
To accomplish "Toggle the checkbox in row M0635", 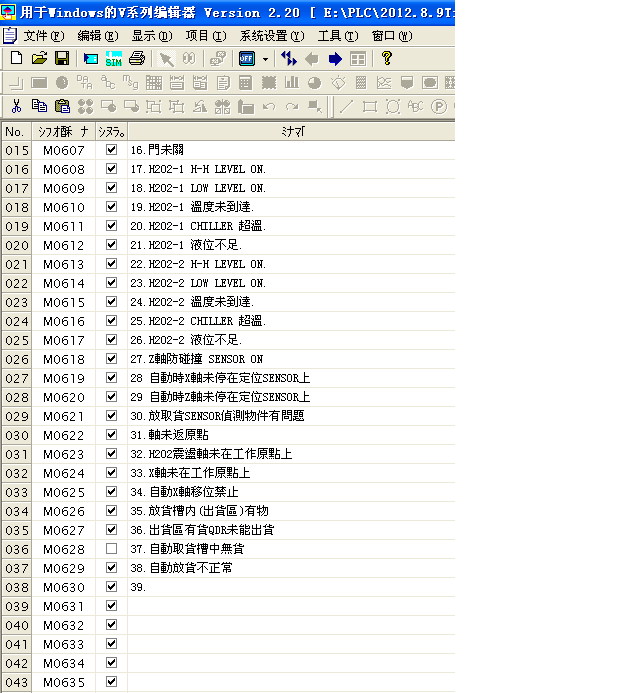I will click(112, 682).
